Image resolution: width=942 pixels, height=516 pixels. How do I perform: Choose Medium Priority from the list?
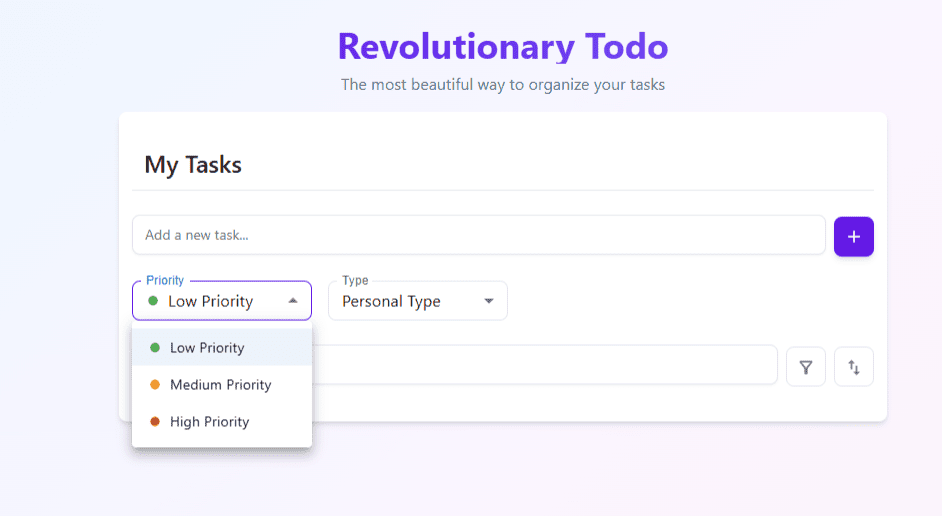tap(222, 384)
